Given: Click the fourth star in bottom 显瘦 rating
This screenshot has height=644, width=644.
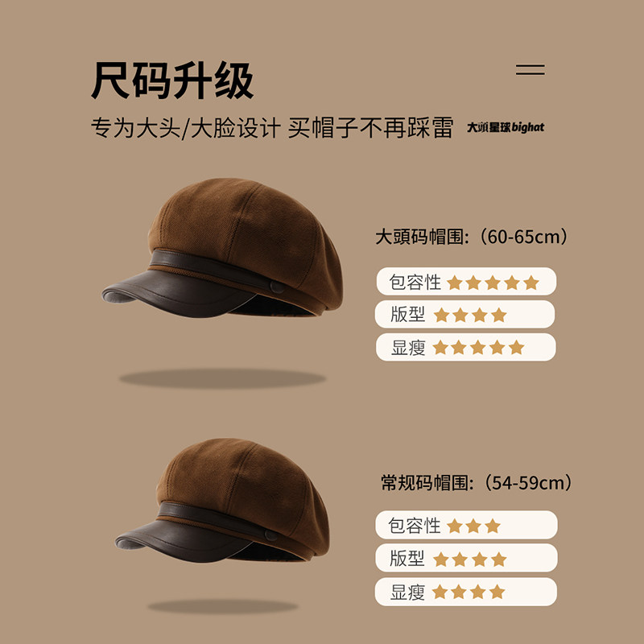Looking at the screenshot, I should pyautogui.click(x=497, y=592).
